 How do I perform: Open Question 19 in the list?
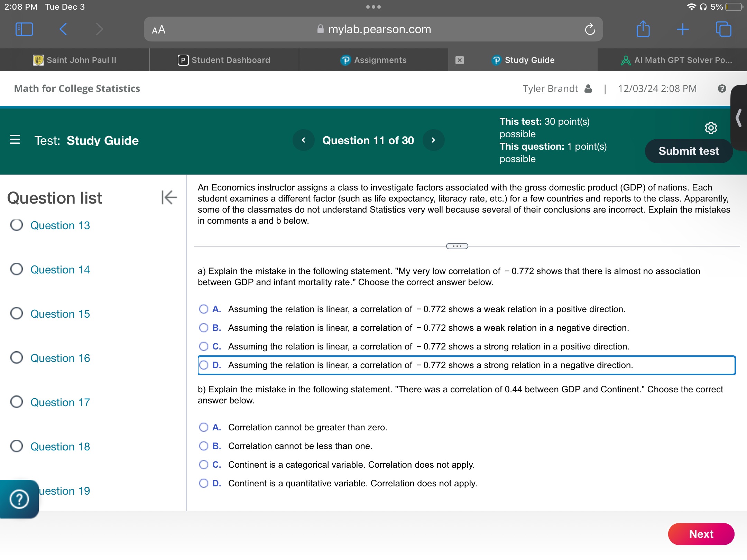coord(64,491)
